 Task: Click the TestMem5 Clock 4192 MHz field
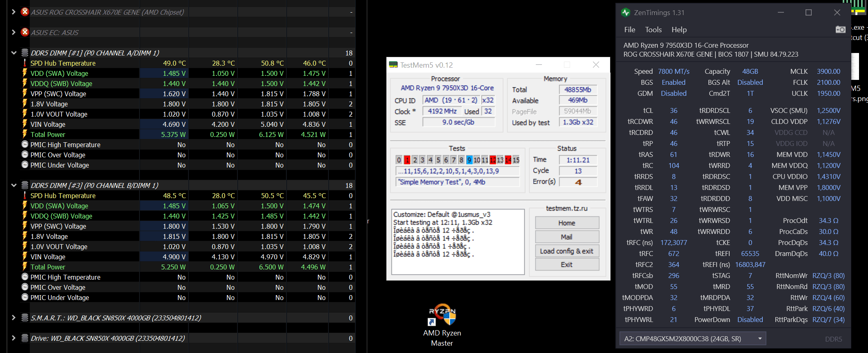(442, 111)
